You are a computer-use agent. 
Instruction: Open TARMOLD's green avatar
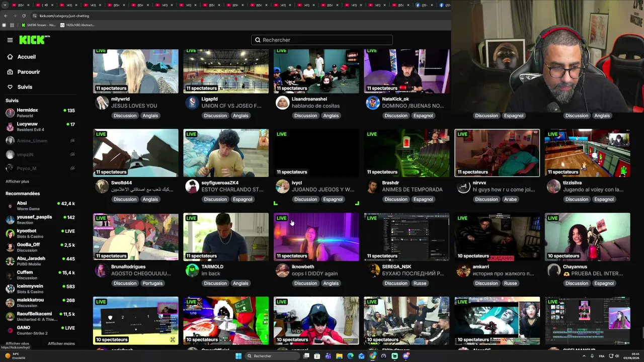click(192, 270)
